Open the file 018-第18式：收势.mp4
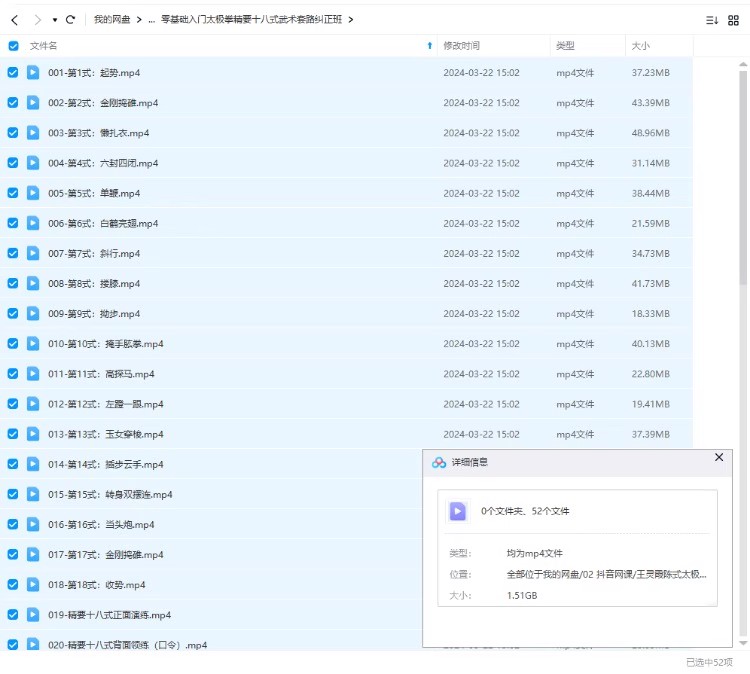This screenshot has height=674, width=750. [97, 585]
